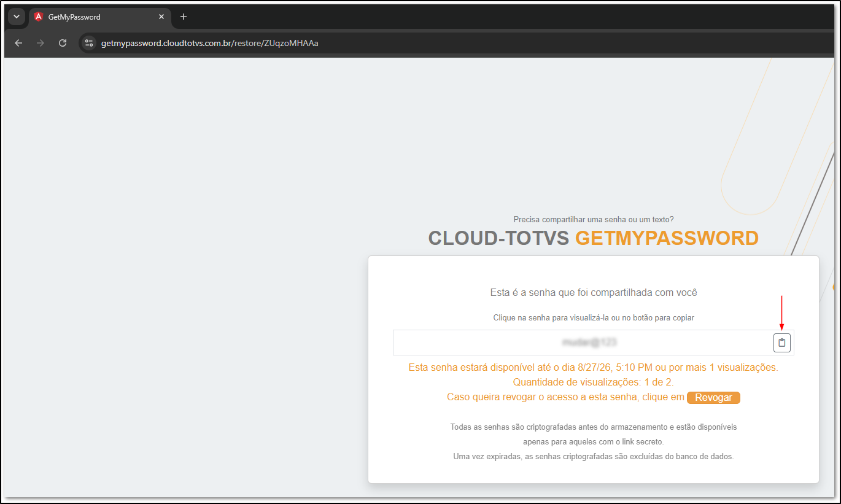Click the Angular favicon on the GetMyPassword tab

39,17
